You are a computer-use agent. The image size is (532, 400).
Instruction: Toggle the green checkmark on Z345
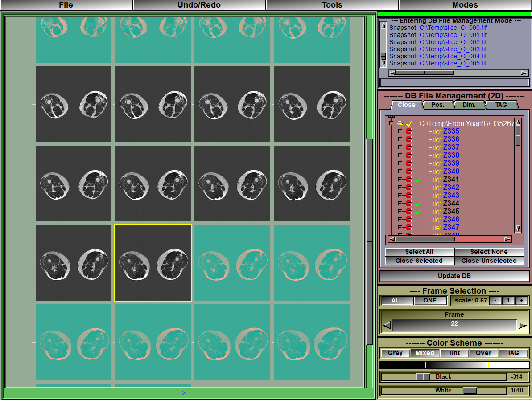(418, 212)
